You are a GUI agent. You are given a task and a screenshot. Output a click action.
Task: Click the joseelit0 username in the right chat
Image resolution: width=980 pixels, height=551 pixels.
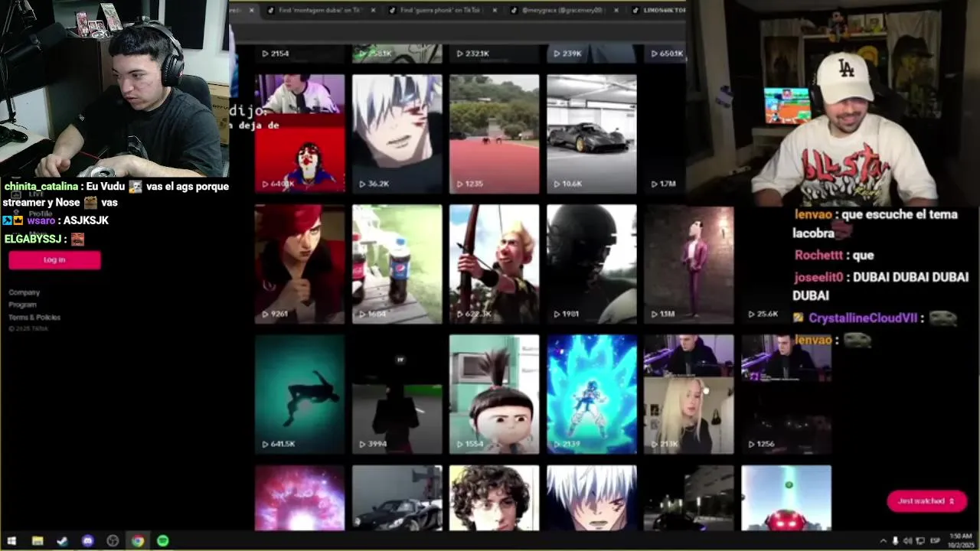[x=818, y=277]
